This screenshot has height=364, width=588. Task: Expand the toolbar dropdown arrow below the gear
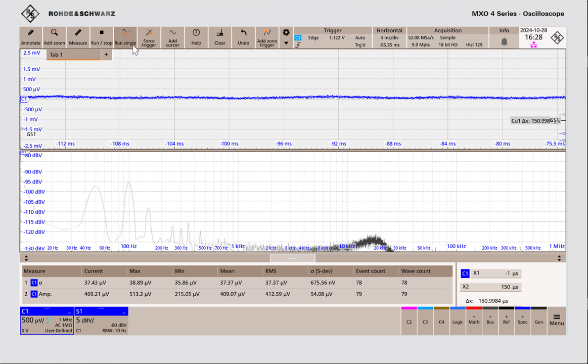(286, 43)
